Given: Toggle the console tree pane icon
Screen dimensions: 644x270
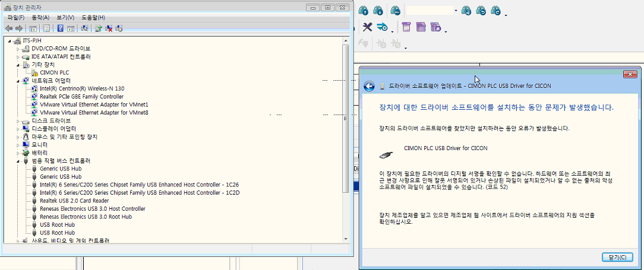Looking at the screenshot, I should (x=33, y=28).
